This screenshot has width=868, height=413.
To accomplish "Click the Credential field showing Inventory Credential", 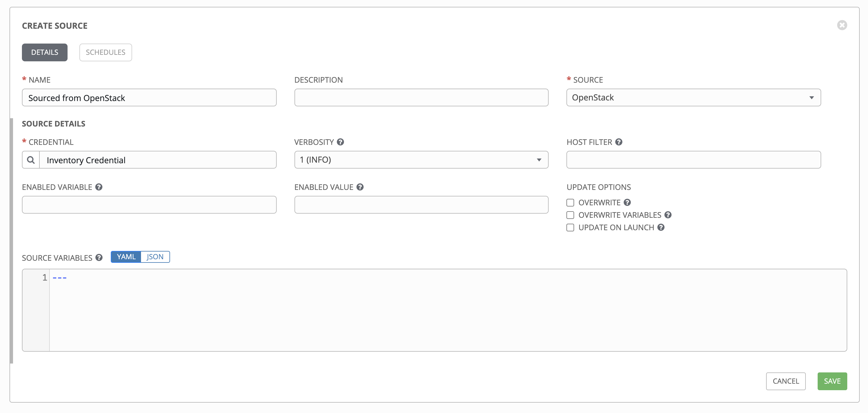I will 158,160.
